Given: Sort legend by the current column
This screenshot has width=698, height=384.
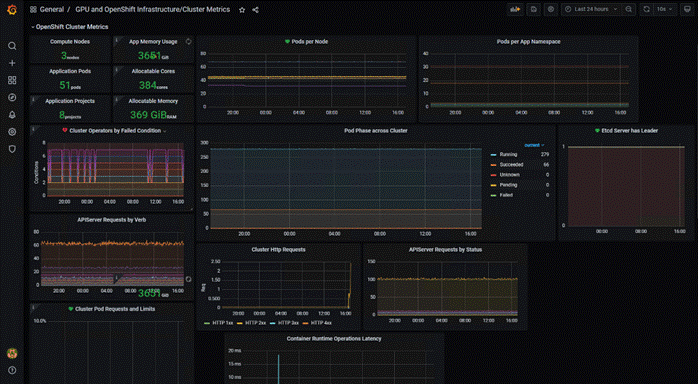Looking at the screenshot, I should pos(534,145).
